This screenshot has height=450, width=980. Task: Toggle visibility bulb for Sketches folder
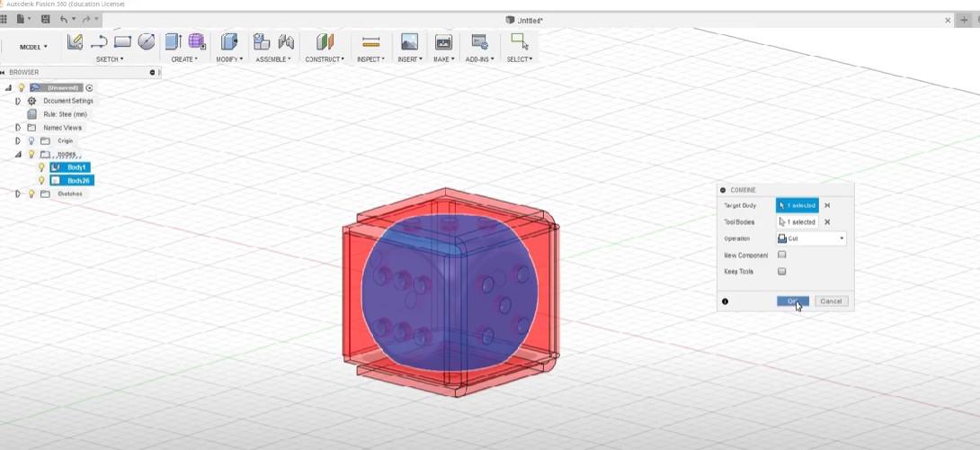point(31,194)
